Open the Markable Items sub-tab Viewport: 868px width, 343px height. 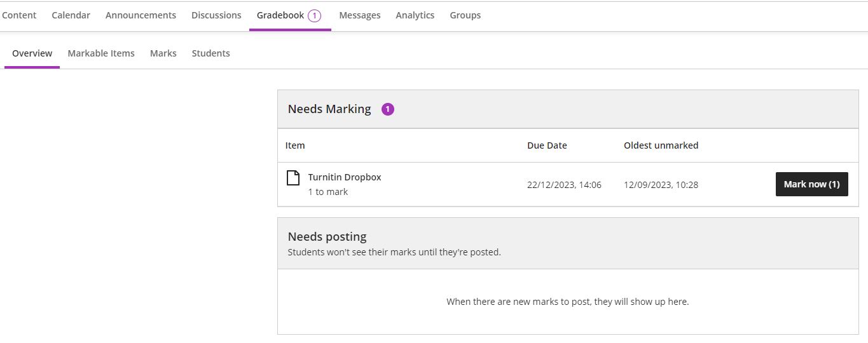[x=101, y=53]
